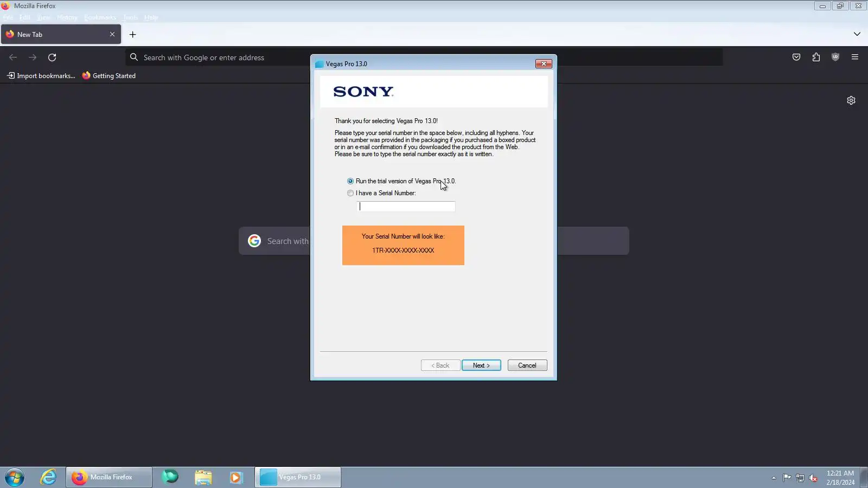
Task: Click the Firefox window close button
Action: pyautogui.click(x=858, y=6)
